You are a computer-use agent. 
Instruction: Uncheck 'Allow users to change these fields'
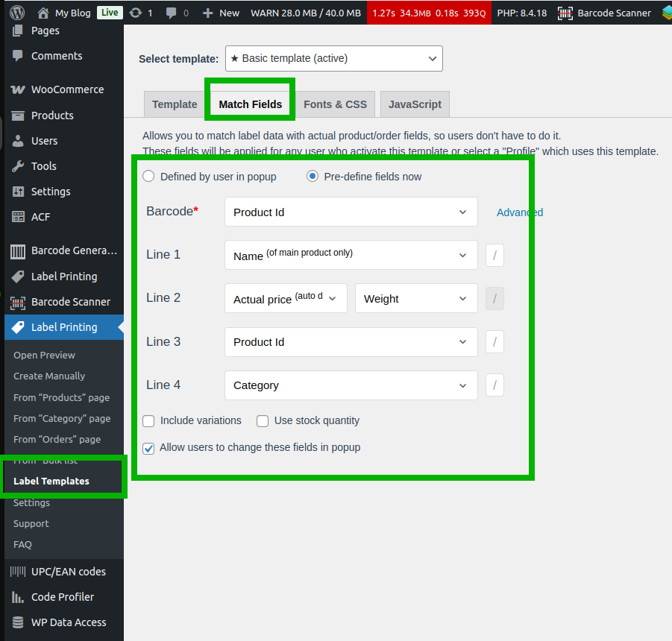click(x=148, y=449)
